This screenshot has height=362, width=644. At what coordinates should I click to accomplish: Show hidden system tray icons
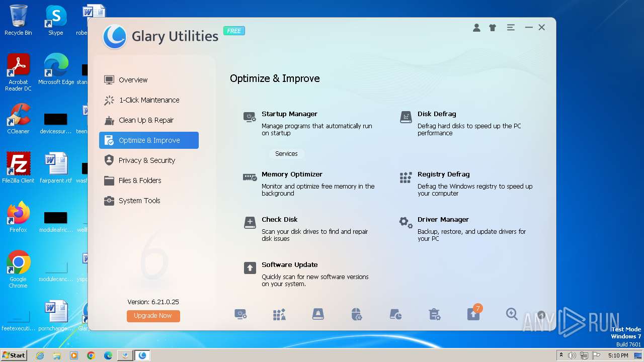click(x=561, y=355)
